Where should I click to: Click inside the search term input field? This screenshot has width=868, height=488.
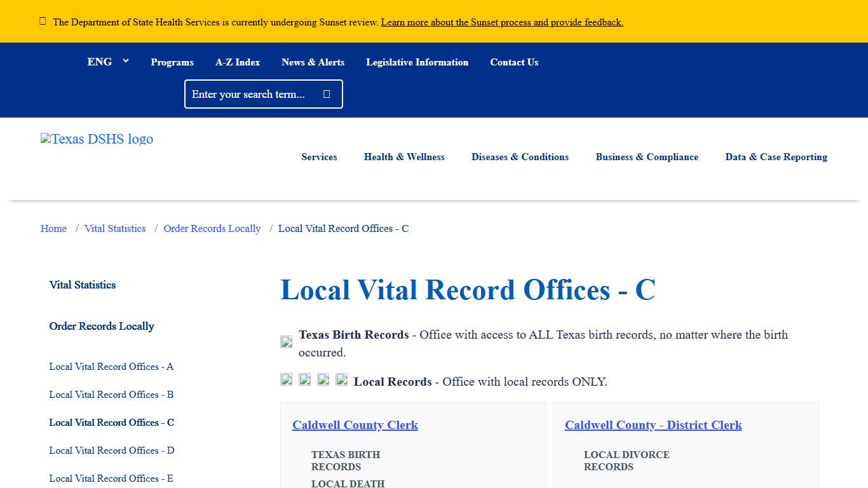click(x=254, y=93)
